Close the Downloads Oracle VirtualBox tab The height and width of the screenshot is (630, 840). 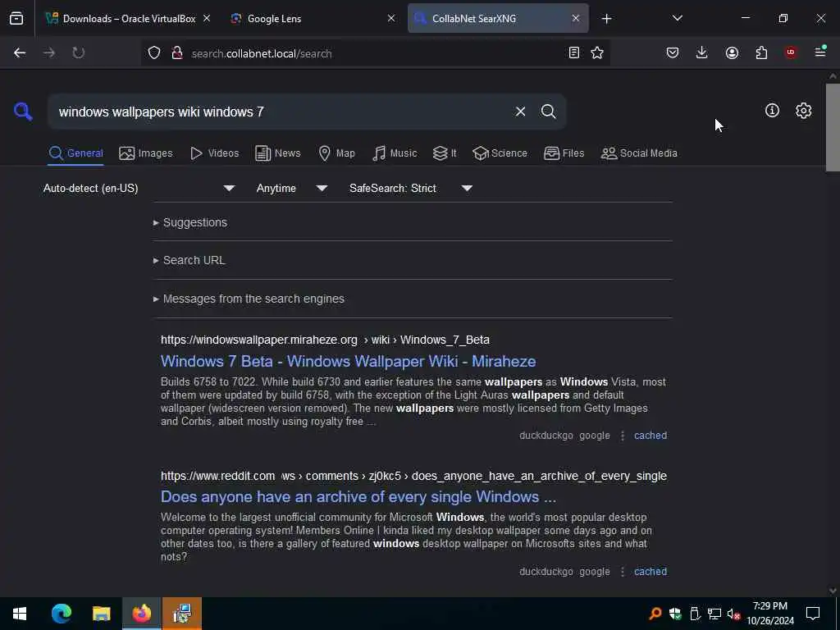pos(207,18)
